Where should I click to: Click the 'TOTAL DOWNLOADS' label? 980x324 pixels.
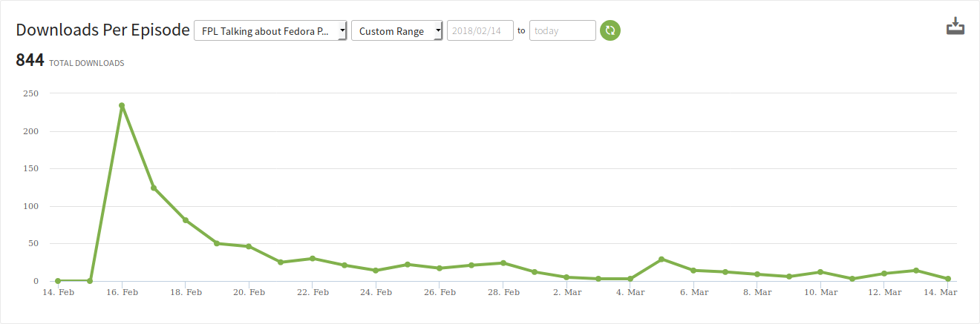[x=86, y=64]
